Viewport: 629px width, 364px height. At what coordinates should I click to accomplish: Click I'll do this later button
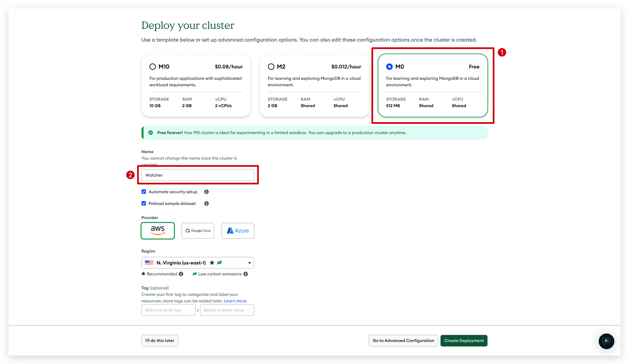(160, 341)
